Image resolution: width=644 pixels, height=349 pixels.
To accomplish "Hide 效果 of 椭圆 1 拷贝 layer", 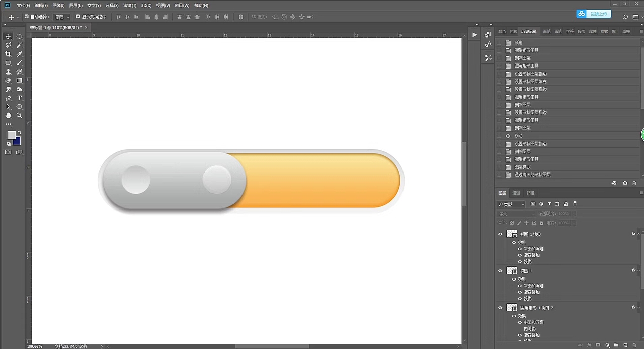I will click(514, 242).
